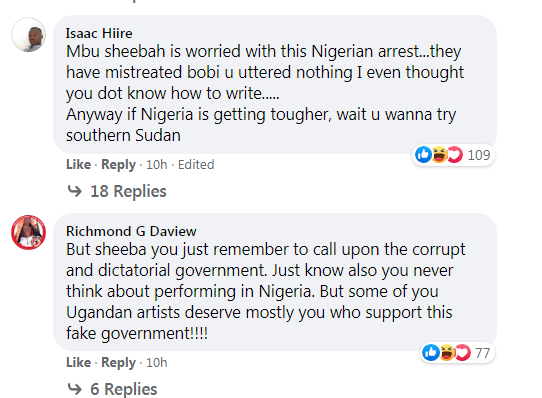The width and height of the screenshot is (542, 398).
Task: Click the laughing emoji reaction on Richmond's comment
Action: pyautogui.click(x=447, y=353)
